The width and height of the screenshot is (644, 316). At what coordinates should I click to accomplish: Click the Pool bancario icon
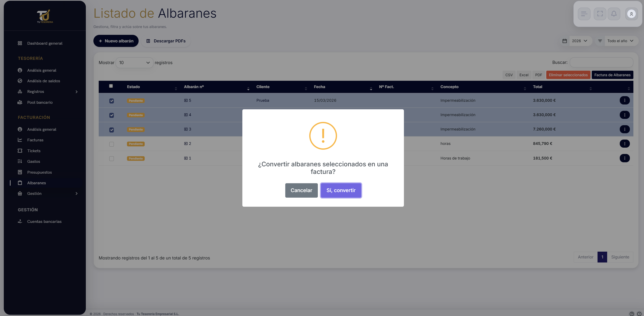[x=20, y=102]
